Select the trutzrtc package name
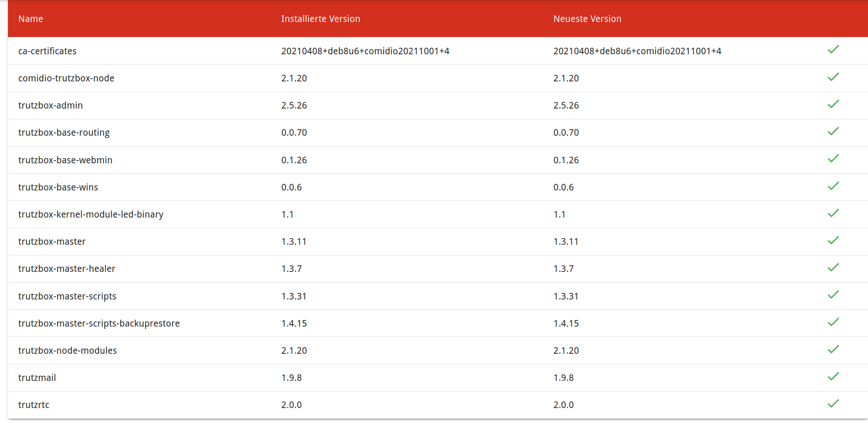The width and height of the screenshot is (868, 423). (x=34, y=405)
